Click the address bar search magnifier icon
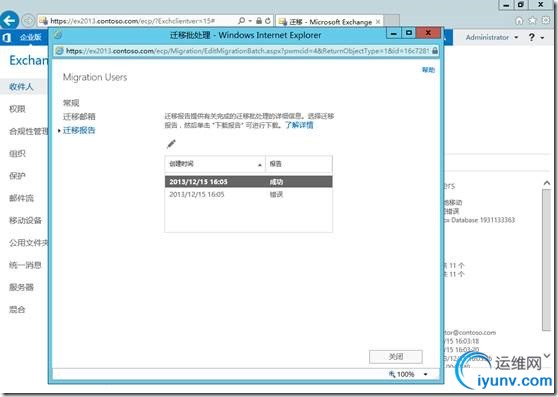558x397 pixels. (x=242, y=21)
